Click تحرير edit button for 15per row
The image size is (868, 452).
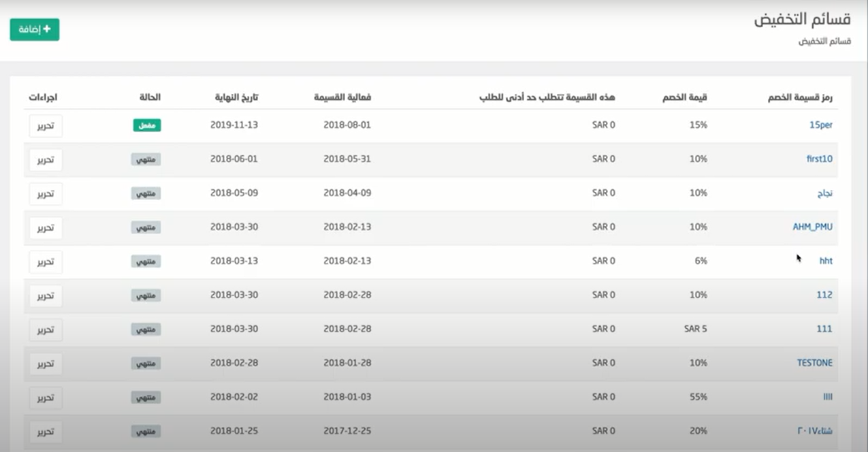46,126
